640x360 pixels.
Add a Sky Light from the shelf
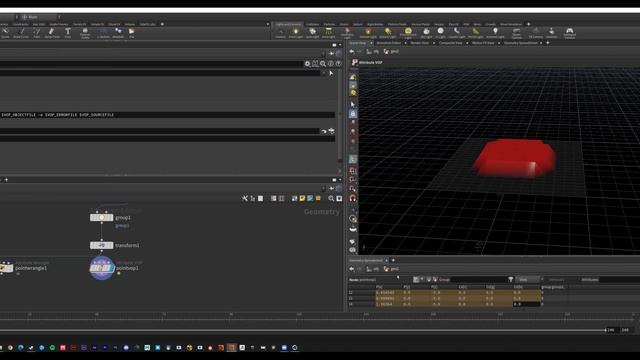pos(426,33)
